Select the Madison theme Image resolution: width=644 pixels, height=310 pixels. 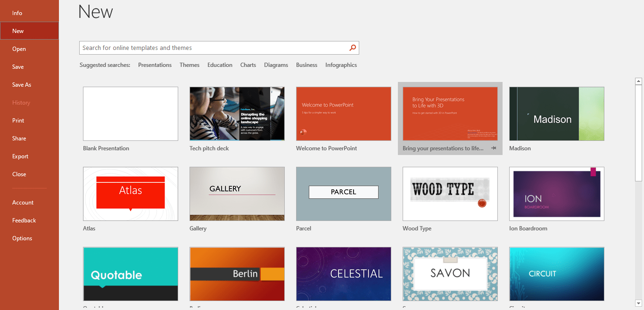tap(557, 114)
